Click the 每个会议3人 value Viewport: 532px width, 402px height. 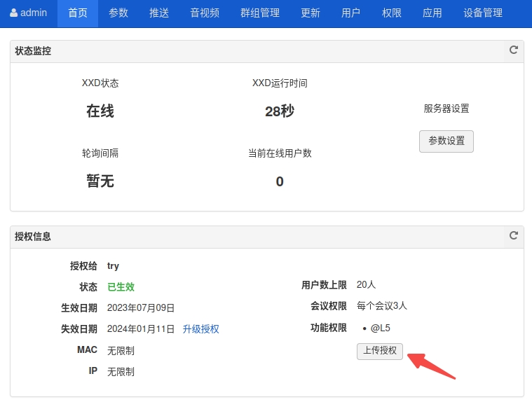click(382, 306)
